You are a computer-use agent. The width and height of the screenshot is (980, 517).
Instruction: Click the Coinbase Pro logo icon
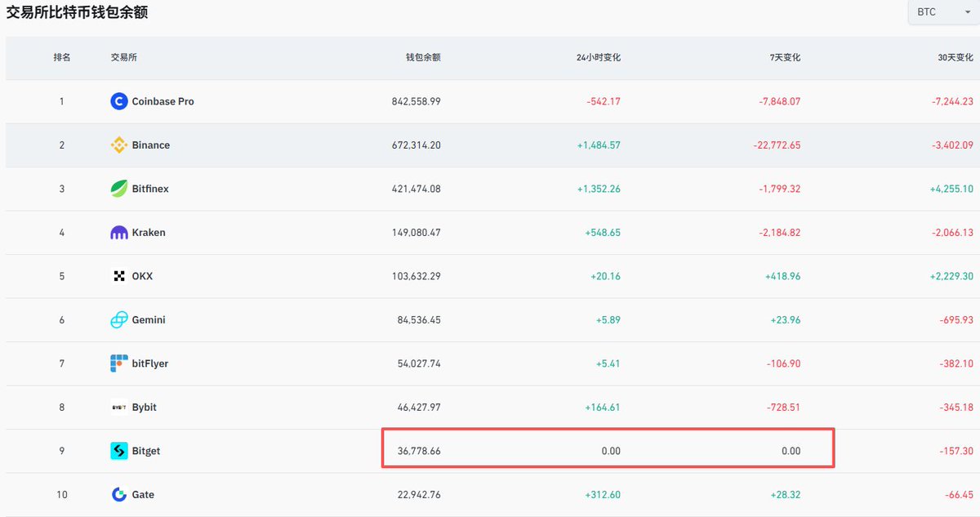click(x=119, y=101)
